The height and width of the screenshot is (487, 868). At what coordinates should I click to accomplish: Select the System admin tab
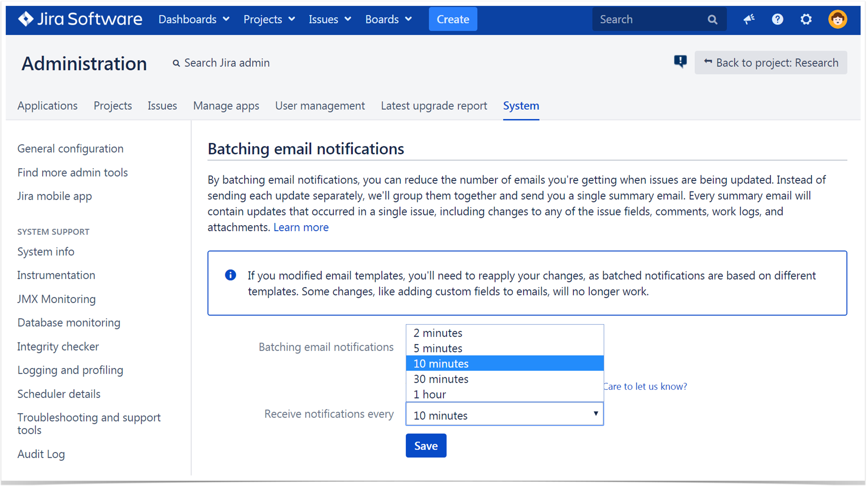click(521, 106)
